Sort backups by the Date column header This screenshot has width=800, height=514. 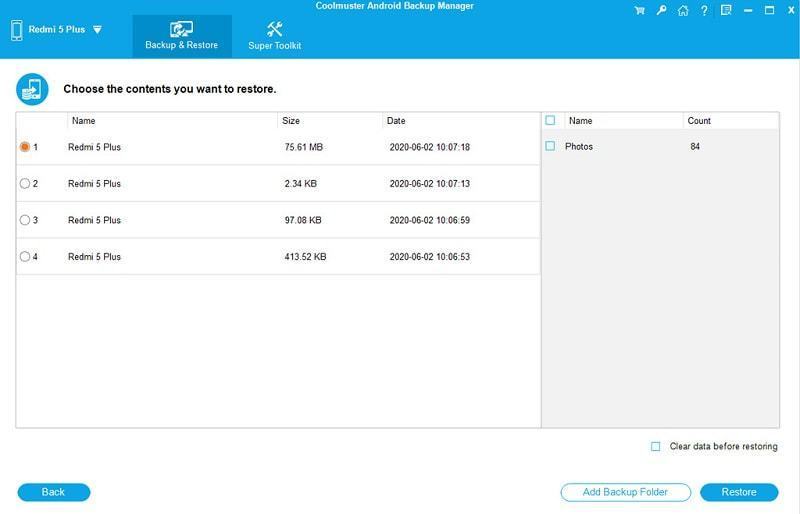pyautogui.click(x=396, y=121)
